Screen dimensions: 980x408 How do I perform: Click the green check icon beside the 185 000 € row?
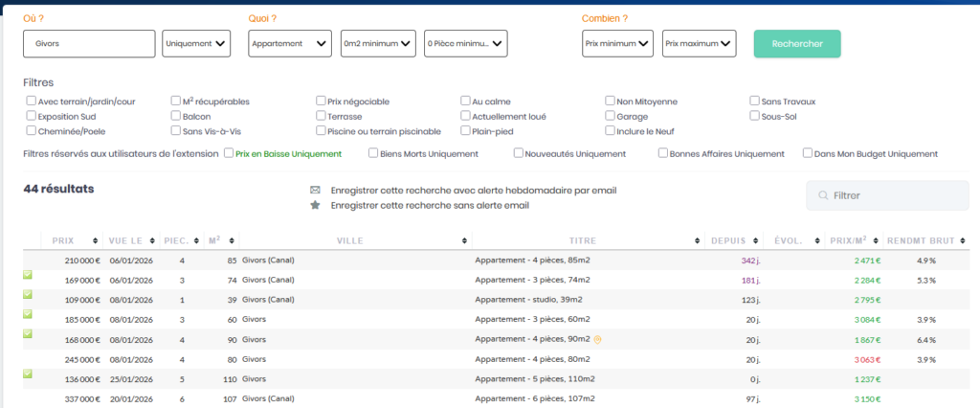coord(28,314)
